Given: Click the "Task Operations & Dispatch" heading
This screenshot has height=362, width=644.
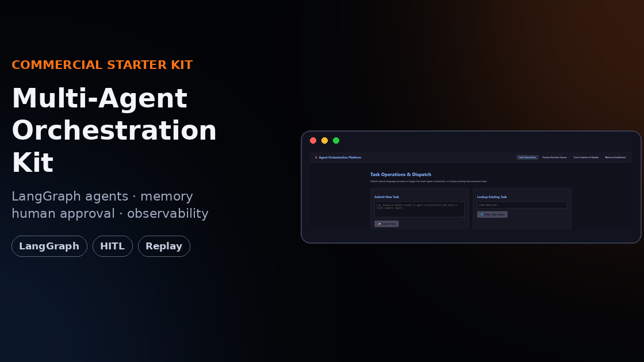Looking at the screenshot, I should (x=400, y=175).
